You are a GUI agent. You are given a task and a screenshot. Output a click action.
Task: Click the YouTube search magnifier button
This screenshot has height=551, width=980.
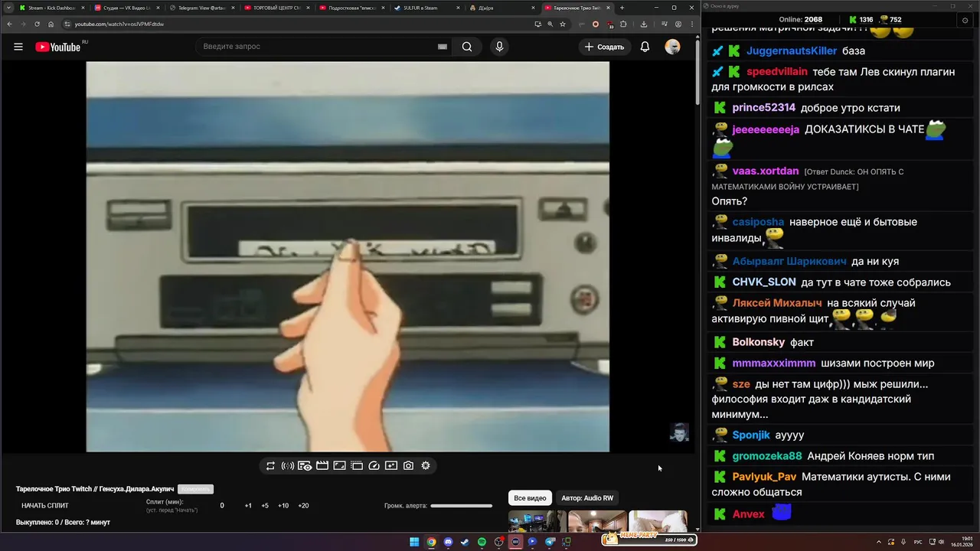point(467,47)
